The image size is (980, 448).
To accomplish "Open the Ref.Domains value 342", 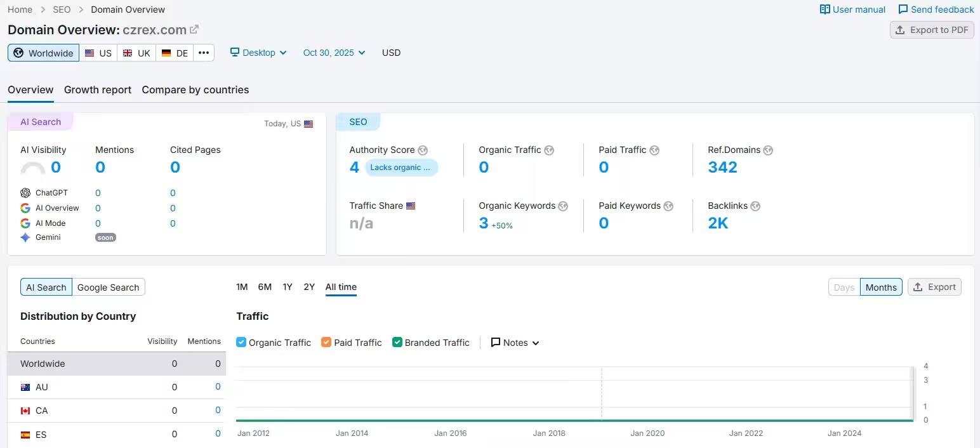I will coord(722,168).
